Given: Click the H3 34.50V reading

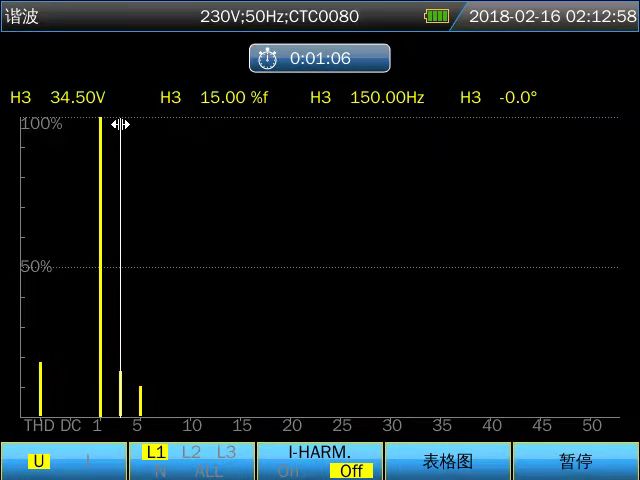Looking at the screenshot, I should pyautogui.click(x=58, y=98).
